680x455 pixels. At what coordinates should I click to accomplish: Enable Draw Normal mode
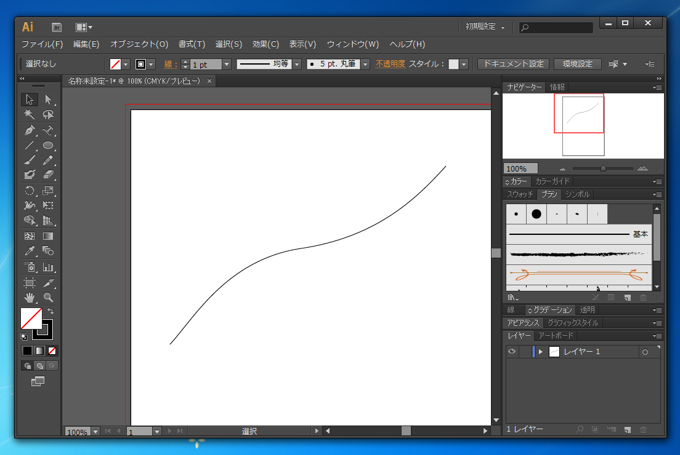(x=27, y=366)
